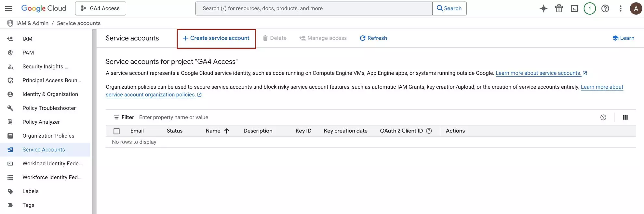Focus the top search resources field
Image resolution: width=644 pixels, height=214 pixels.
click(x=314, y=8)
